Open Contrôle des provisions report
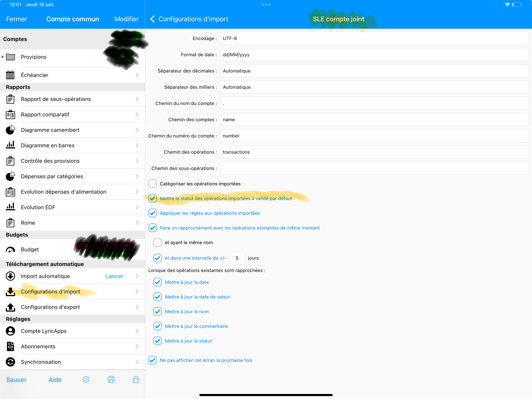Image resolution: width=532 pixels, height=399 pixels. click(x=72, y=161)
